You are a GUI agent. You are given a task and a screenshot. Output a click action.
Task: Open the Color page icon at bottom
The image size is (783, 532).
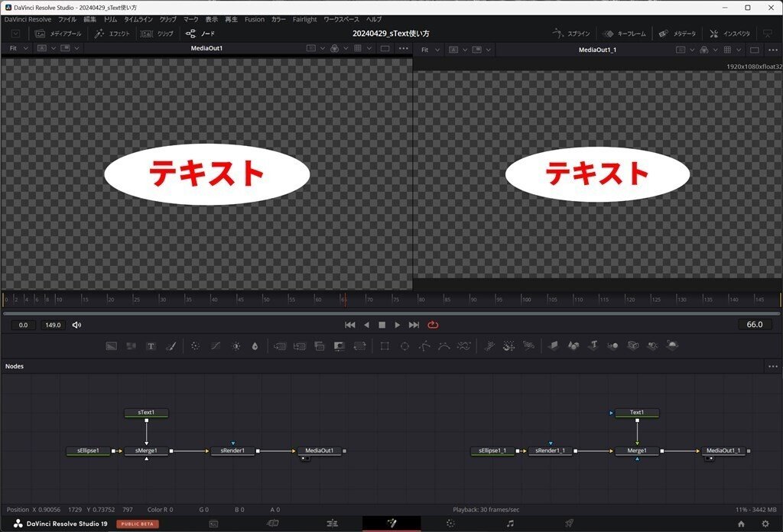tap(450, 524)
